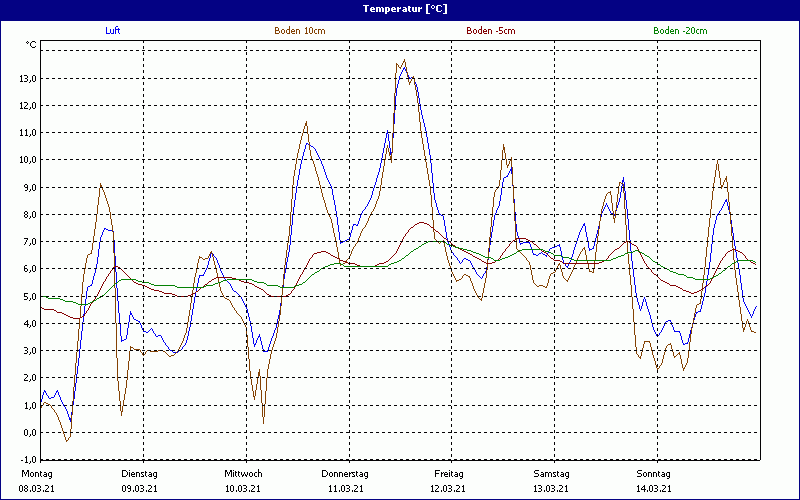Click the Dienstag day label
The width and height of the screenshot is (800, 500).
tap(139, 474)
